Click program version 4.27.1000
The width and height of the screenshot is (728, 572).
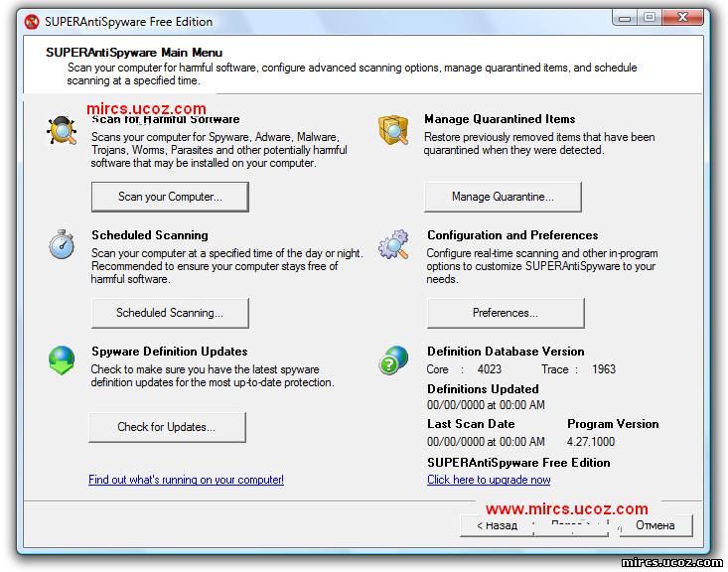591,442
